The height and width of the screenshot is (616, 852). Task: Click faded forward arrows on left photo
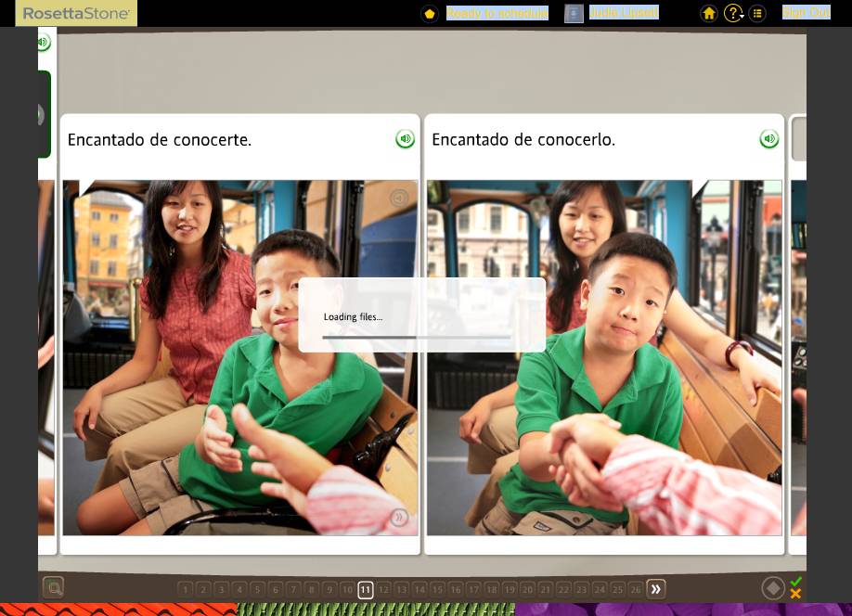[x=399, y=517]
